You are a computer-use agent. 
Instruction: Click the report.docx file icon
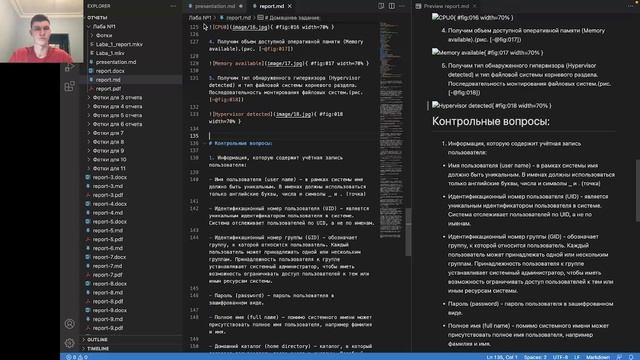pyautogui.click(x=91, y=71)
